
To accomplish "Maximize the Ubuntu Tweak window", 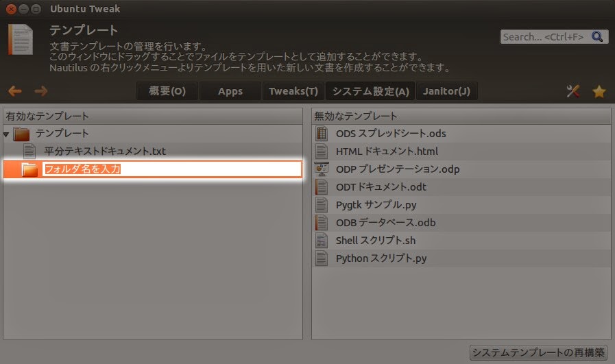I will click(x=36, y=9).
